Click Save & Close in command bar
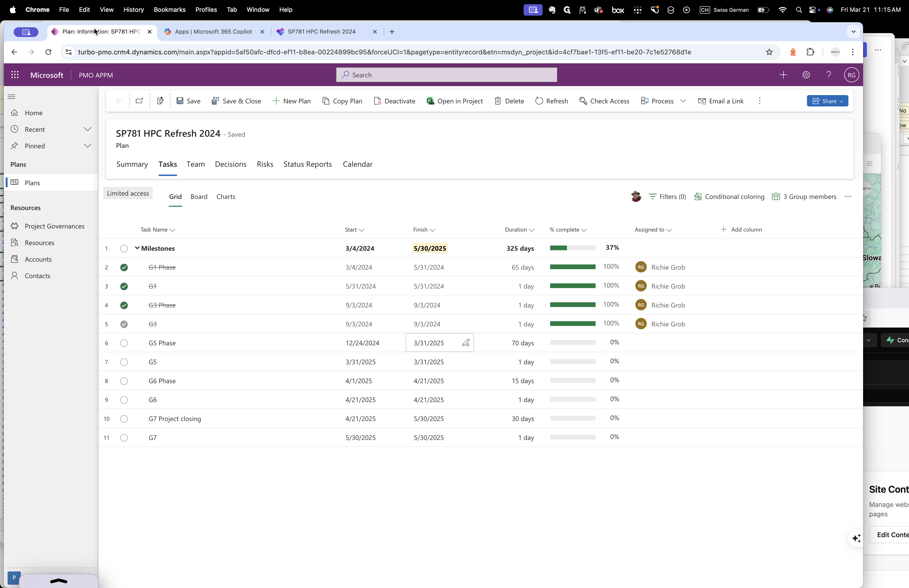Viewport: 909px width, 588px height. [236, 101]
